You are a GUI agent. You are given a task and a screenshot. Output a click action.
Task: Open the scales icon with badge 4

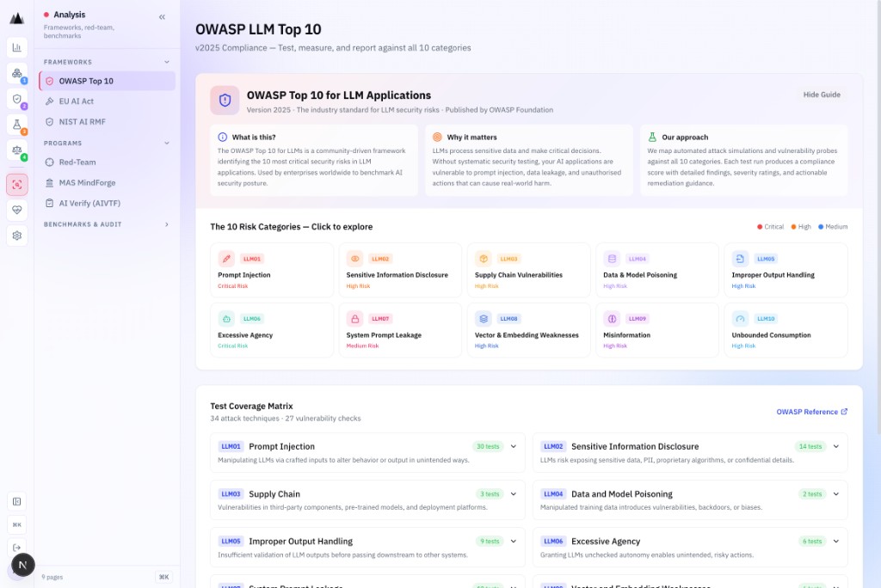pyautogui.click(x=17, y=150)
